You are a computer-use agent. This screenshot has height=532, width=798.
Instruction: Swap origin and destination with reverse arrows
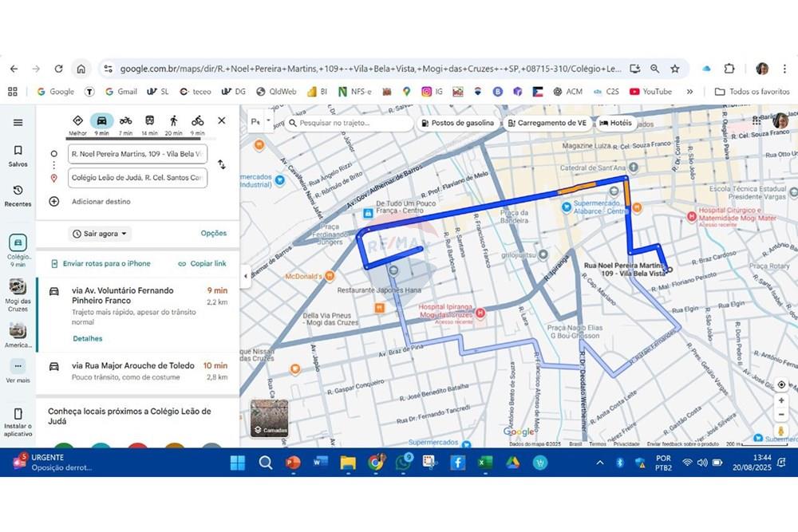pyautogui.click(x=222, y=164)
